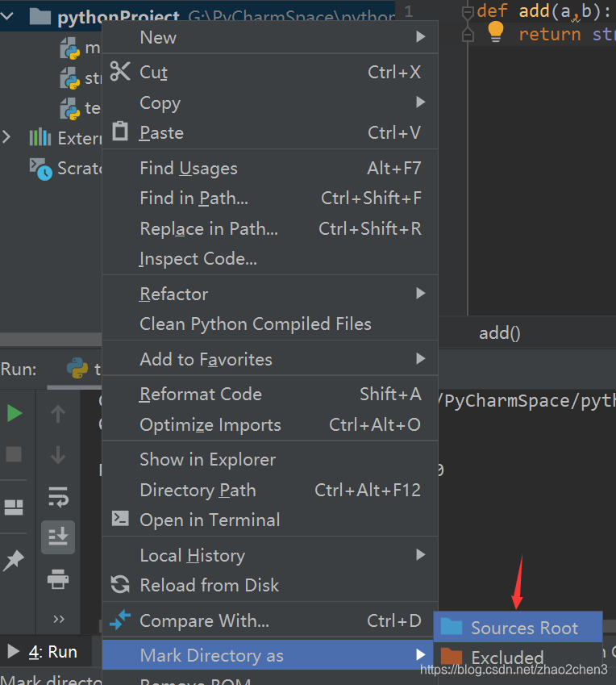Click line number 1 in gutter
This screenshot has width=616, height=685.
(408, 11)
